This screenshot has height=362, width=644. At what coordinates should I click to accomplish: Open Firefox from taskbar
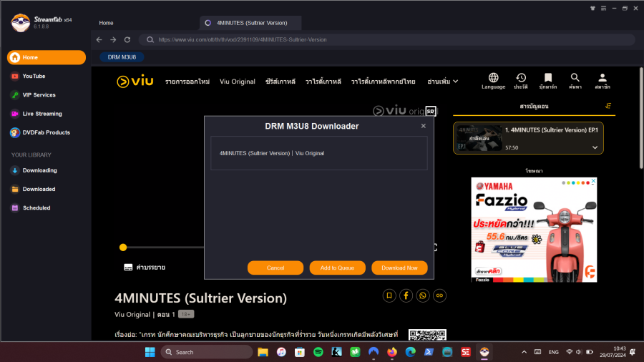(x=392, y=352)
